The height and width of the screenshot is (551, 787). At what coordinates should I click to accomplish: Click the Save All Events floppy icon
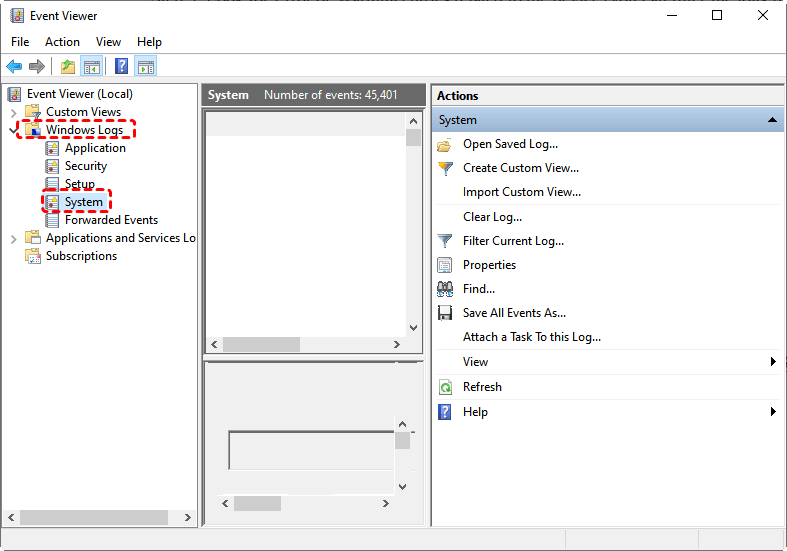(445, 313)
